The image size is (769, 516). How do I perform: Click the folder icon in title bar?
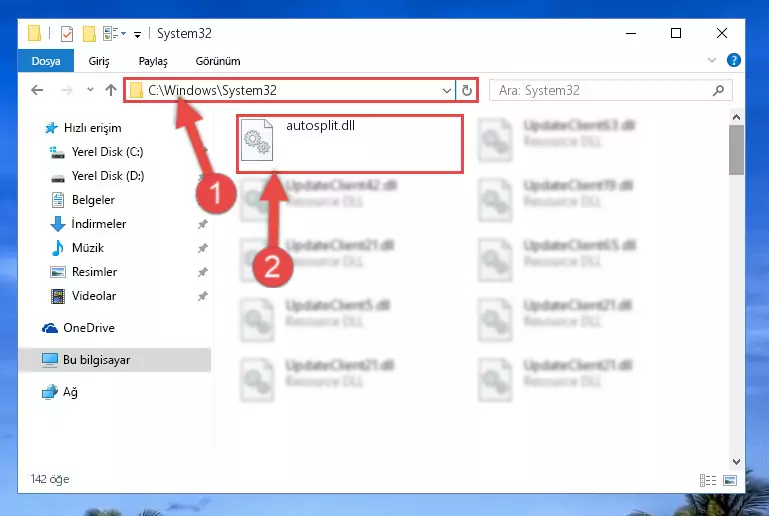click(x=34, y=33)
